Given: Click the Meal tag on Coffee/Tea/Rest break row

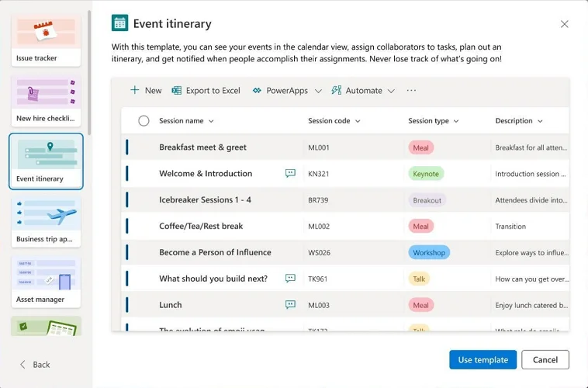Looking at the screenshot, I should coord(420,227).
